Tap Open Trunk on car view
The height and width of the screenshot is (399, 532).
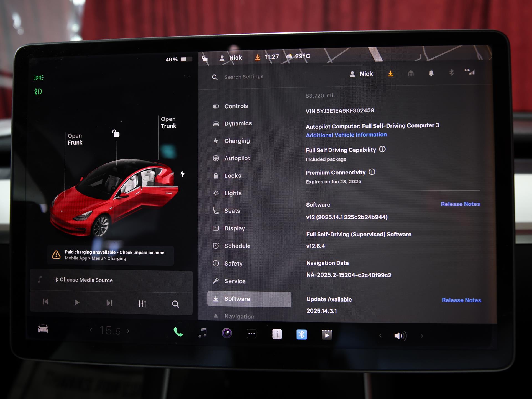coord(168,122)
